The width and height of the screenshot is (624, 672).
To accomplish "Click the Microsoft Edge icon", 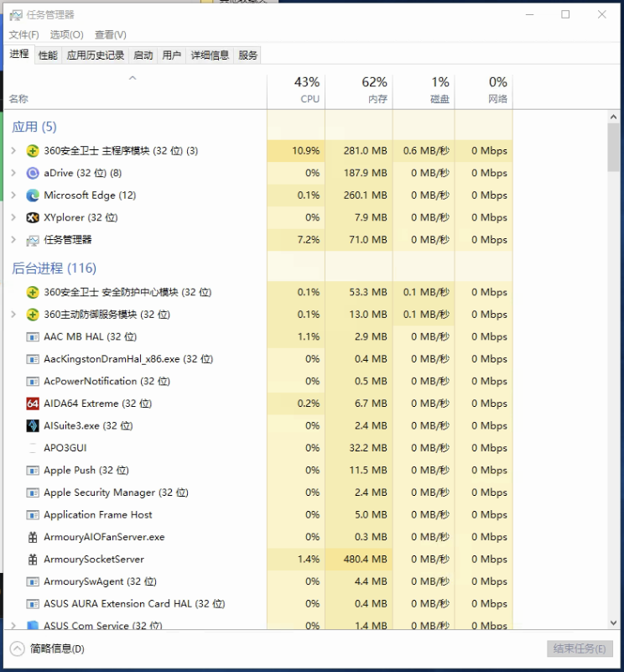I will [x=33, y=195].
